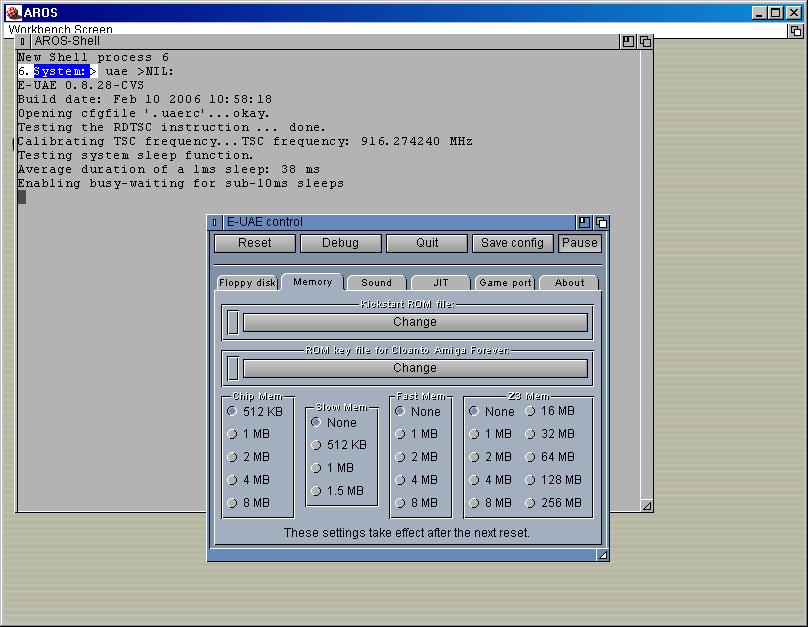Click the E-UAE control size gadget
Screen dimensions: 808x627
tap(602, 555)
